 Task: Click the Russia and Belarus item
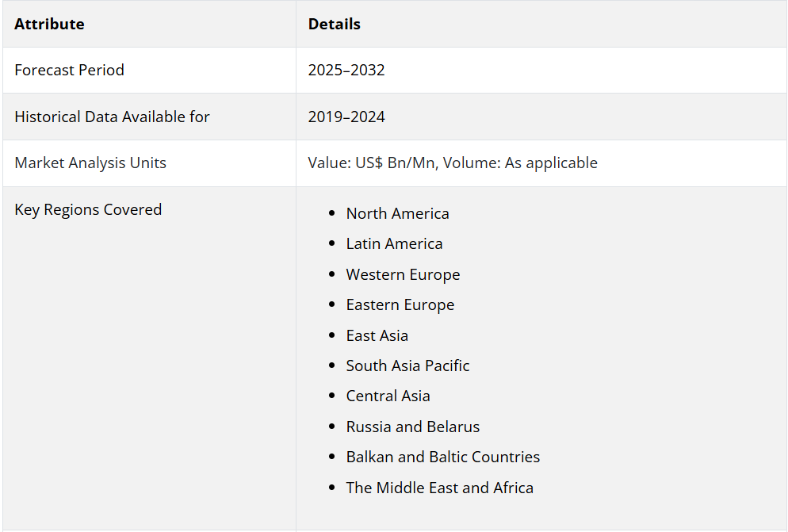pos(412,427)
